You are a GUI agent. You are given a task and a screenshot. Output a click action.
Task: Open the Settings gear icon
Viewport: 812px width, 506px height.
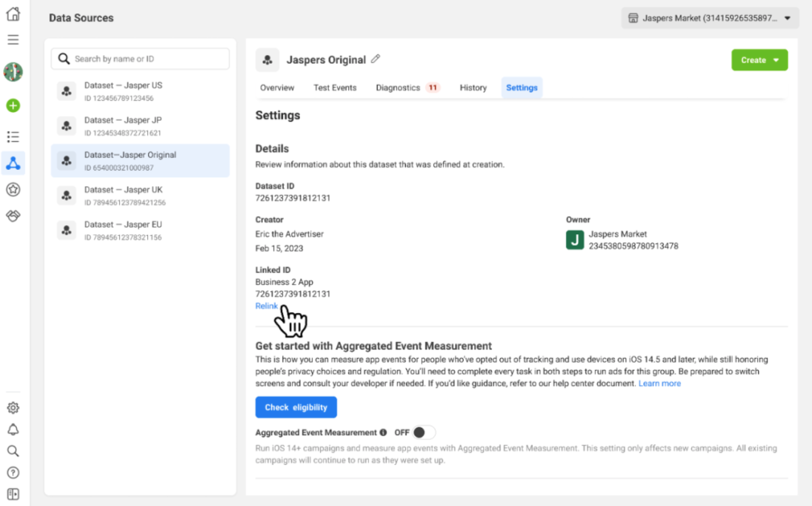13,408
